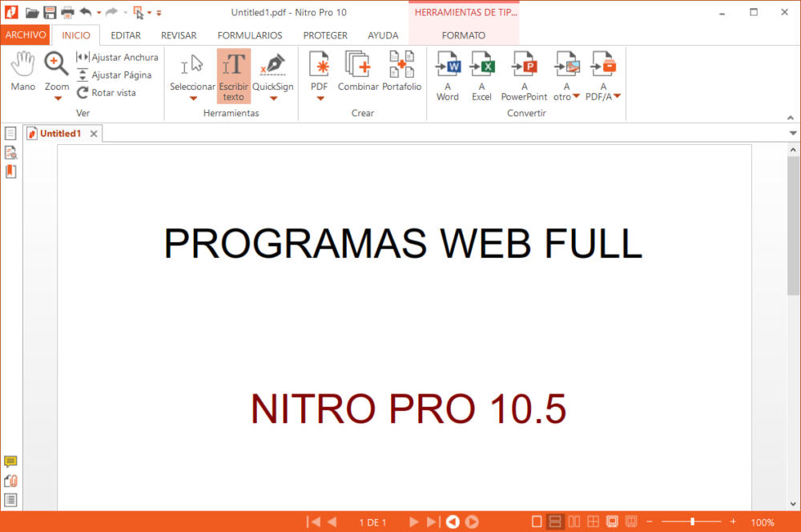Viewport: 801px width, 532px height.
Task: Enable single page view
Action: pos(537,522)
